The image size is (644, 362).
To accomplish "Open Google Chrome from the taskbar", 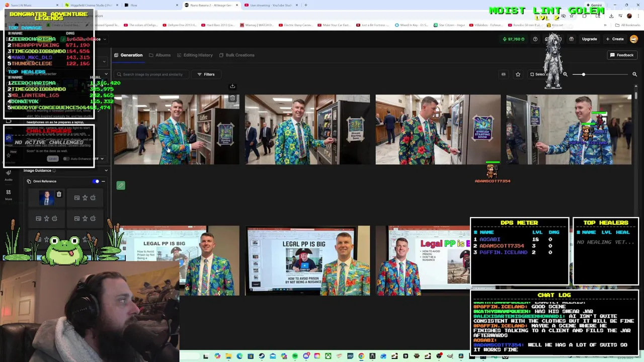I will (361, 356).
